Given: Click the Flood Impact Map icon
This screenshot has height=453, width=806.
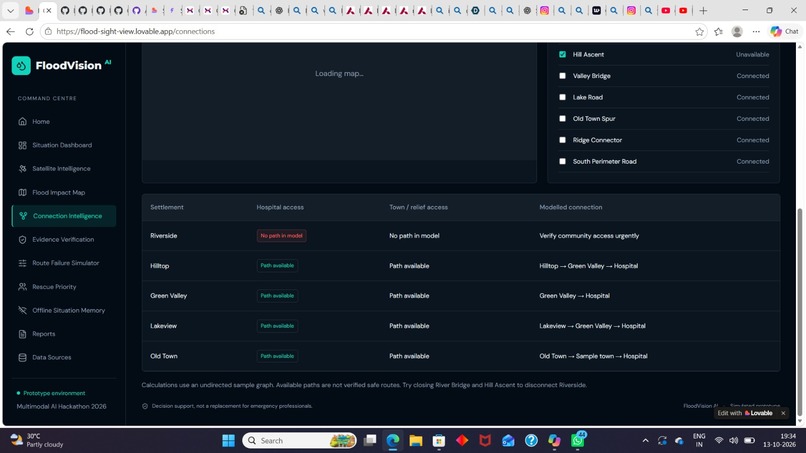Looking at the screenshot, I should tap(23, 192).
